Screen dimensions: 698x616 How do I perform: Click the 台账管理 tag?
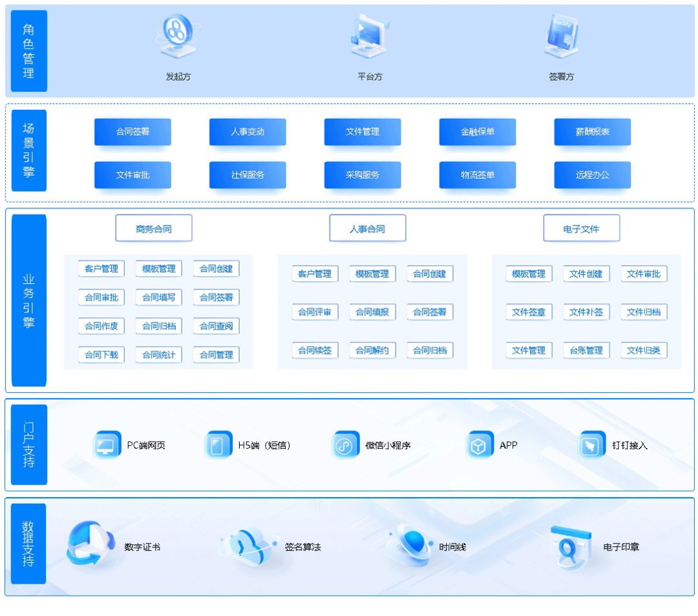[x=586, y=350]
